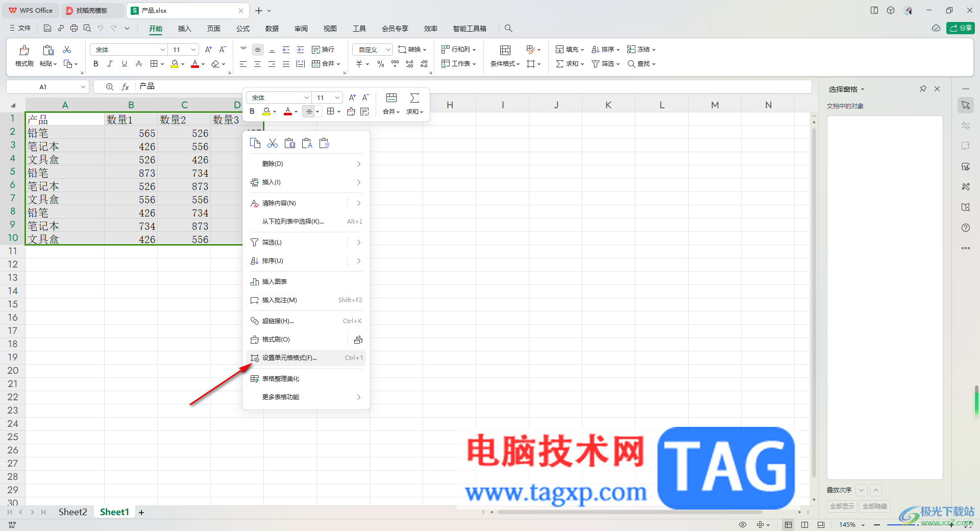Toggle Bold in the mini toolbar
The image size is (980, 531).
pyautogui.click(x=252, y=111)
